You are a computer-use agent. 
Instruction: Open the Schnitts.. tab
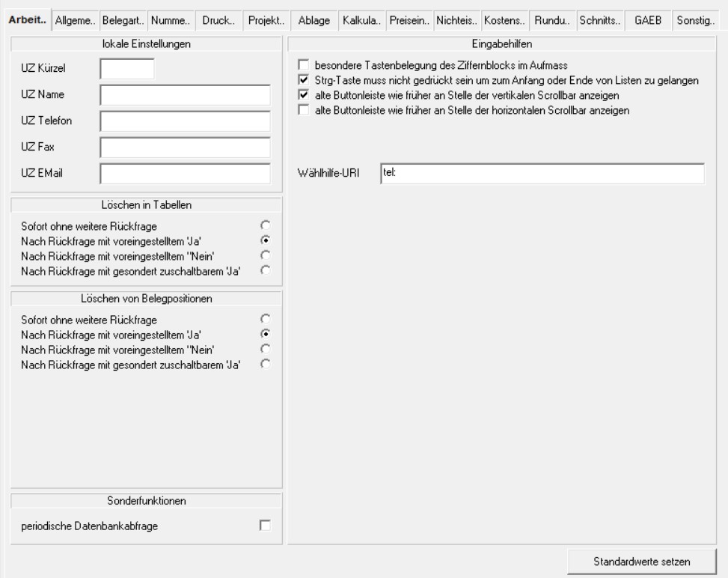click(600, 20)
